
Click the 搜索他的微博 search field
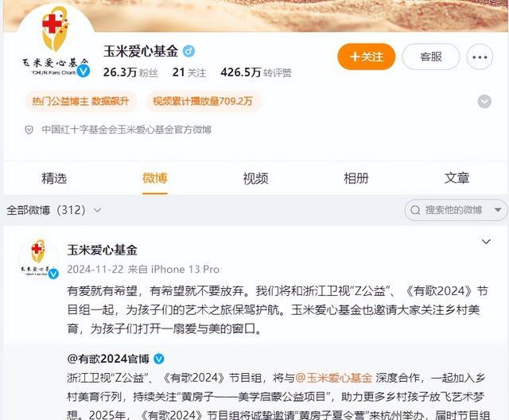click(456, 210)
